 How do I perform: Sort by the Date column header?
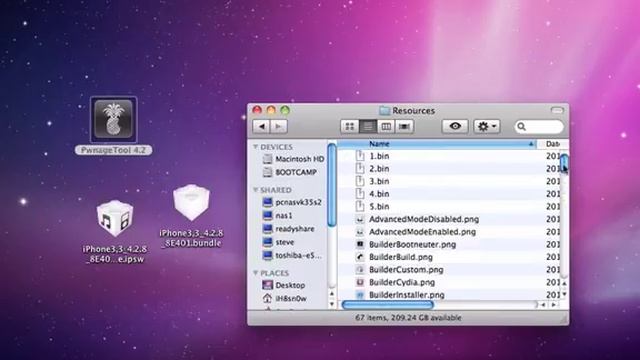click(x=552, y=144)
